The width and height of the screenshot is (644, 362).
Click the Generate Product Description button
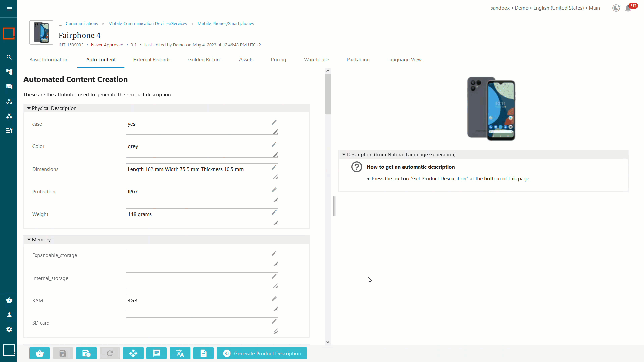[262, 353]
